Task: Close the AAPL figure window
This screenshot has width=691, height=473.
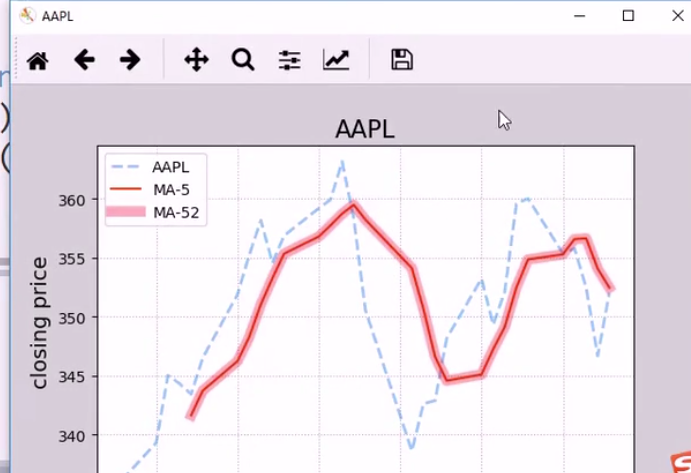Action: [678, 16]
